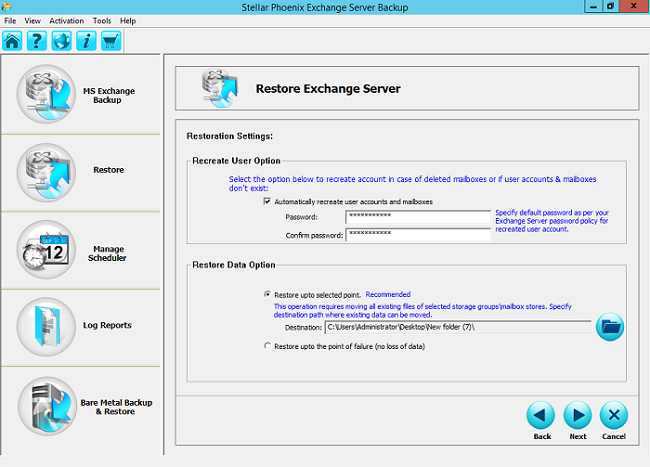Browse destination folder with folder icon
The height and width of the screenshot is (467, 650).
[x=610, y=327]
